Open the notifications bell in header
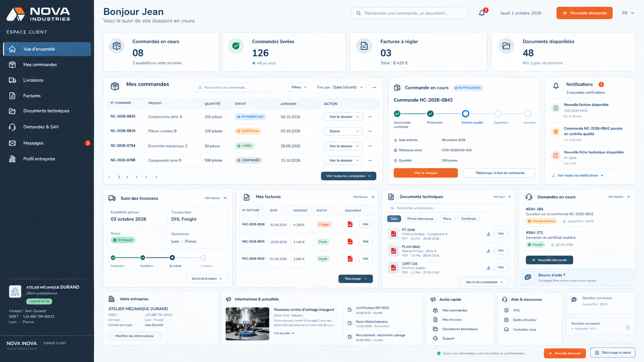The height and width of the screenshot is (362, 644). pos(482,13)
